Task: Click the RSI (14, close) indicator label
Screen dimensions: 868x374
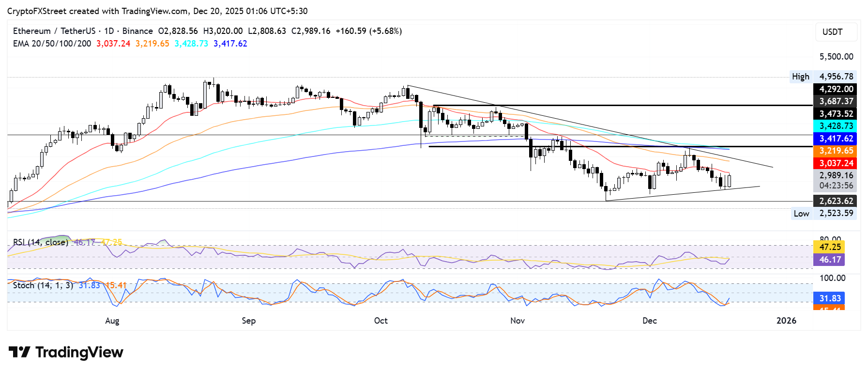Action: coord(40,242)
